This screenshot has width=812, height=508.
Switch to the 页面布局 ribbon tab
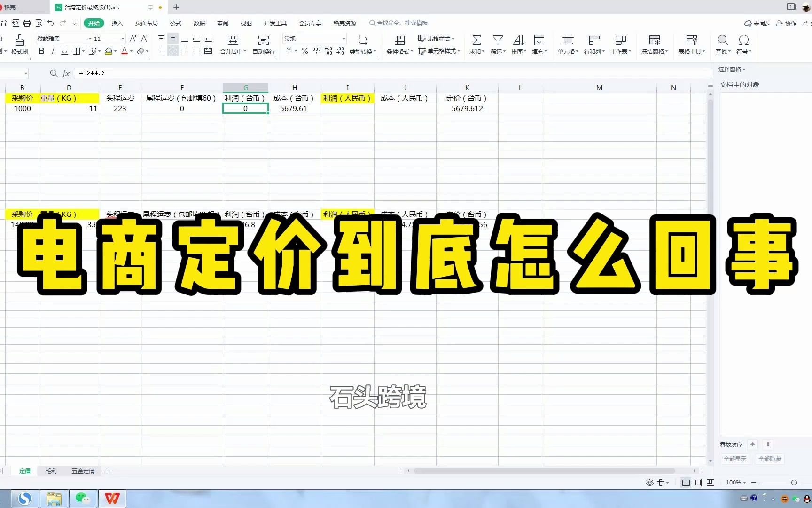click(x=147, y=23)
